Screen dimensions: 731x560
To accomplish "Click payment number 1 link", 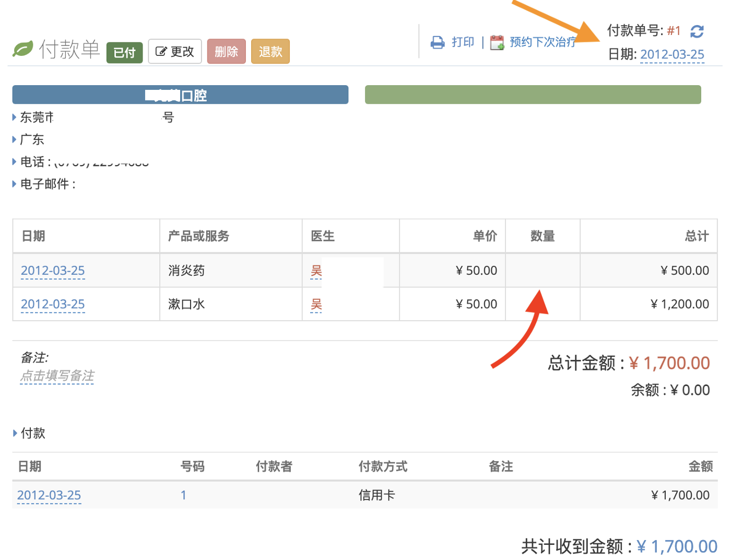I will (x=183, y=495).
